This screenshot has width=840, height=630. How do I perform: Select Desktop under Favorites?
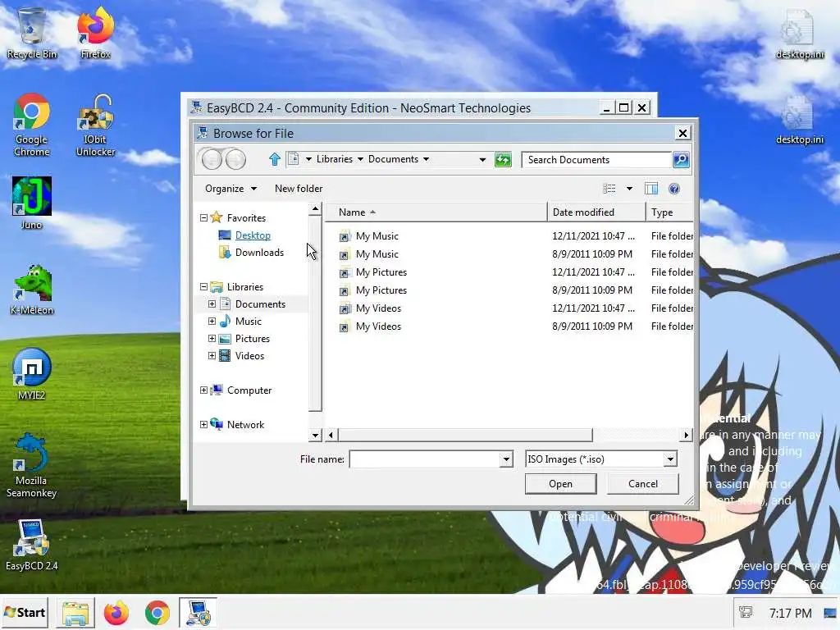click(x=253, y=235)
